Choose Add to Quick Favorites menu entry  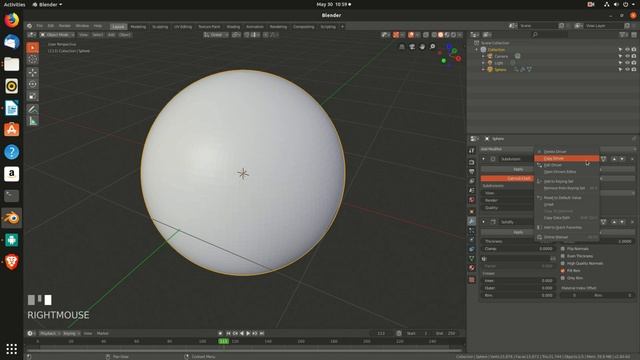click(x=567, y=227)
